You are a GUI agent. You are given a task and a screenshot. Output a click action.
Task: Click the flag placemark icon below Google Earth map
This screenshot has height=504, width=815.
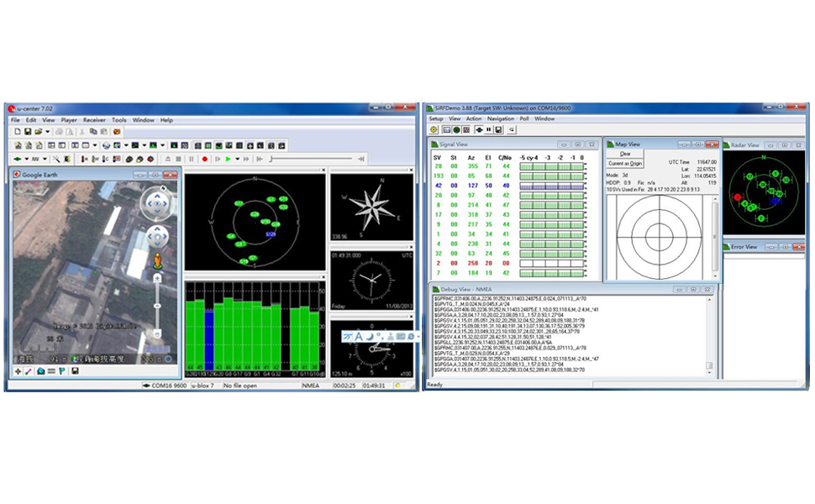click(62, 370)
